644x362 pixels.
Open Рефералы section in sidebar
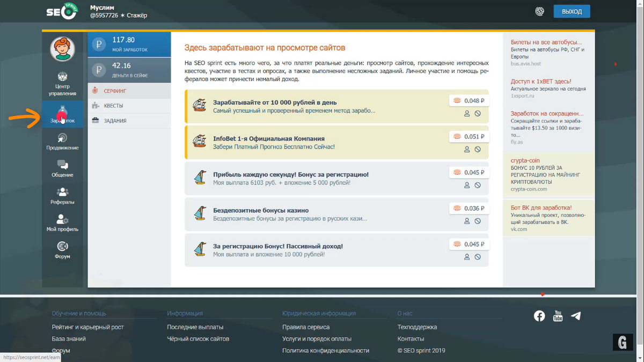(62, 196)
